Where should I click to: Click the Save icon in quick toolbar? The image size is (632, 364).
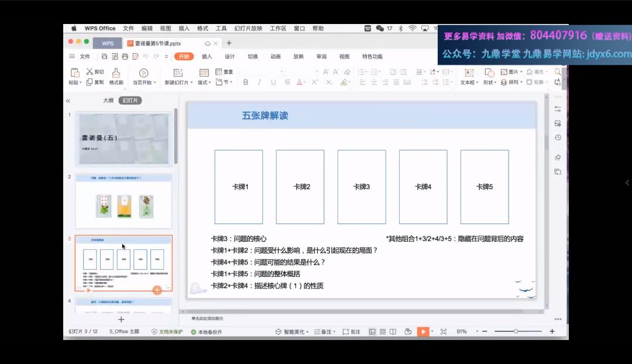click(104, 57)
